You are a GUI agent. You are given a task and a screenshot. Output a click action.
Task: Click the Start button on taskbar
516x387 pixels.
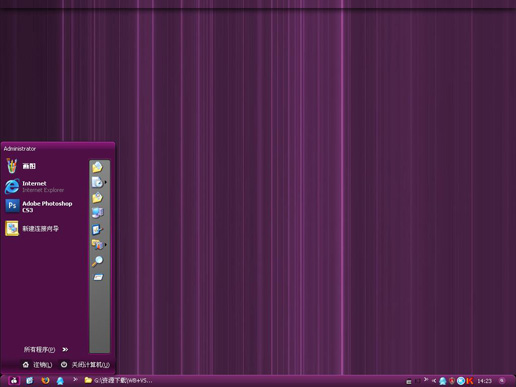[x=14, y=380]
